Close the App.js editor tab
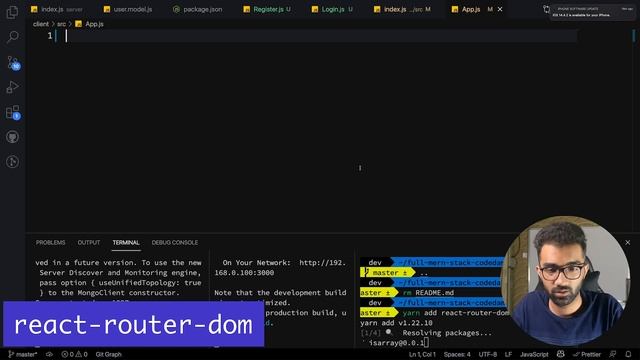Image resolution: width=640 pixels, height=360 pixels. [x=500, y=9]
